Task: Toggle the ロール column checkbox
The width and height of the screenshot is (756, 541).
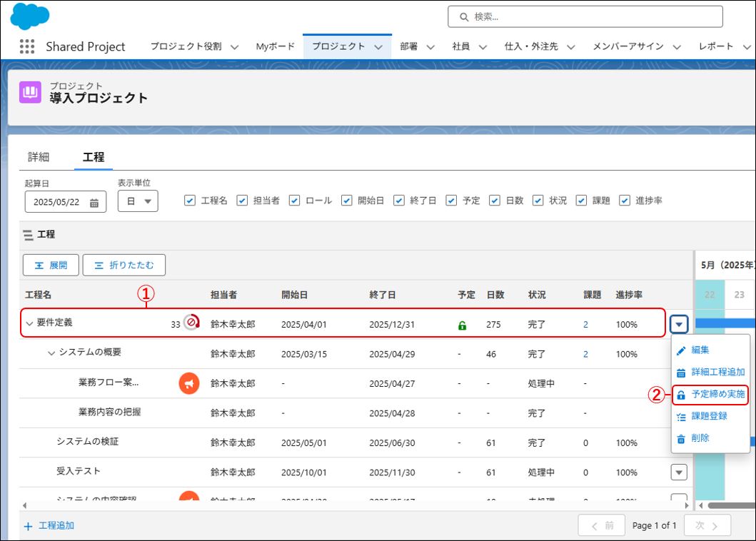Action: point(295,201)
